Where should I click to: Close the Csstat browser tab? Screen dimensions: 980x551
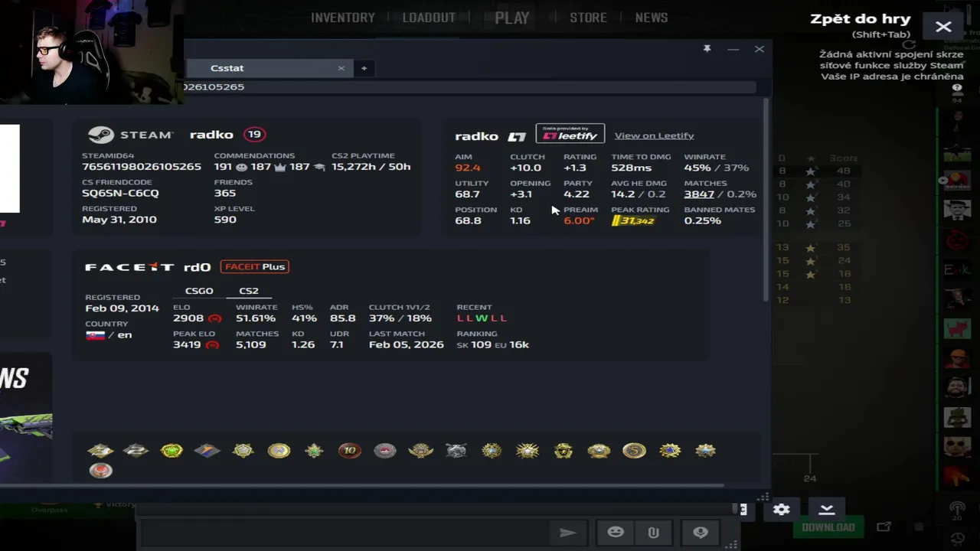coord(341,68)
